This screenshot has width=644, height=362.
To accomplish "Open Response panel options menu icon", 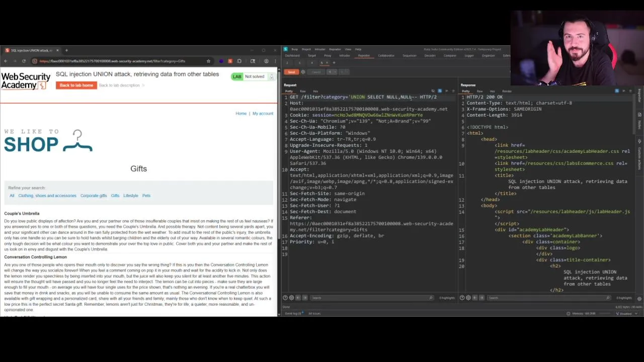I will click(x=630, y=91).
